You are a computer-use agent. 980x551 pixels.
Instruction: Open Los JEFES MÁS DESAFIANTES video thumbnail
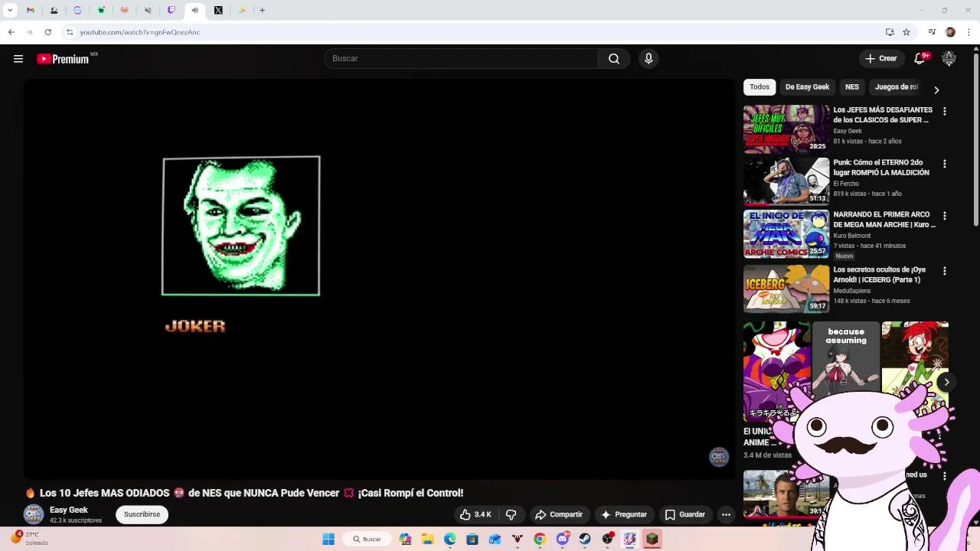786,129
